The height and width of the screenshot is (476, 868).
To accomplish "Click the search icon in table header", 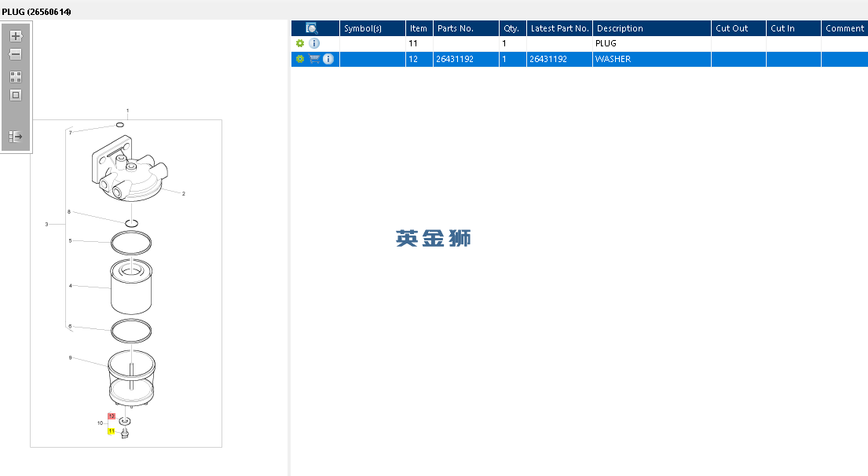I will click(x=312, y=28).
